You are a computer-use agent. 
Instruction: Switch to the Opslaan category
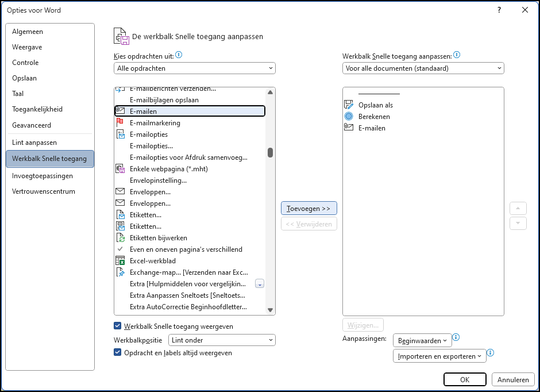50,78
